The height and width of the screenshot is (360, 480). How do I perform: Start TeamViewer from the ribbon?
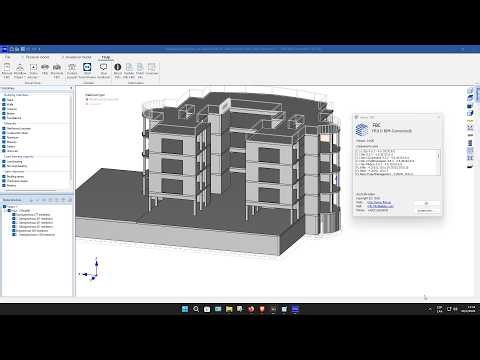(87, 71)
